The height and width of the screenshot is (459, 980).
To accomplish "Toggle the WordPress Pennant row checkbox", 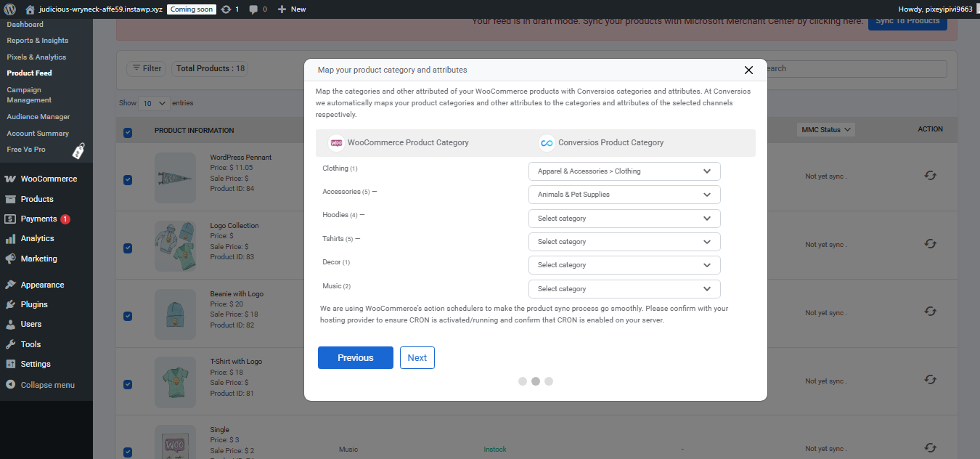I will tap(128, 180).
